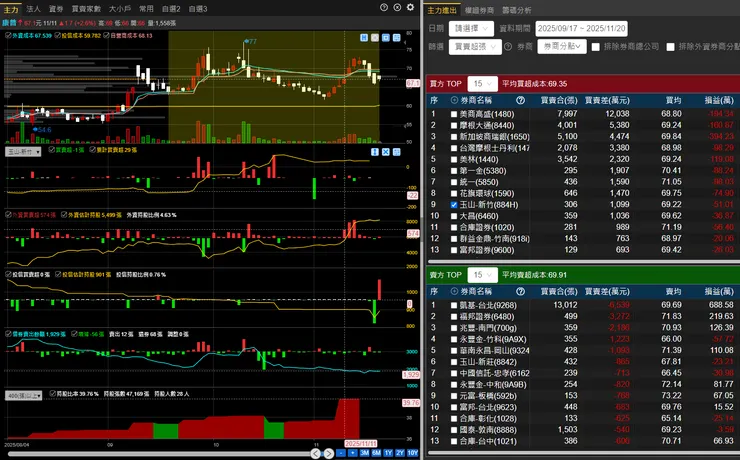740x460 pixels.
Task: Click the help icon beside the 篩選 dropdown
Action: (508, 47)
